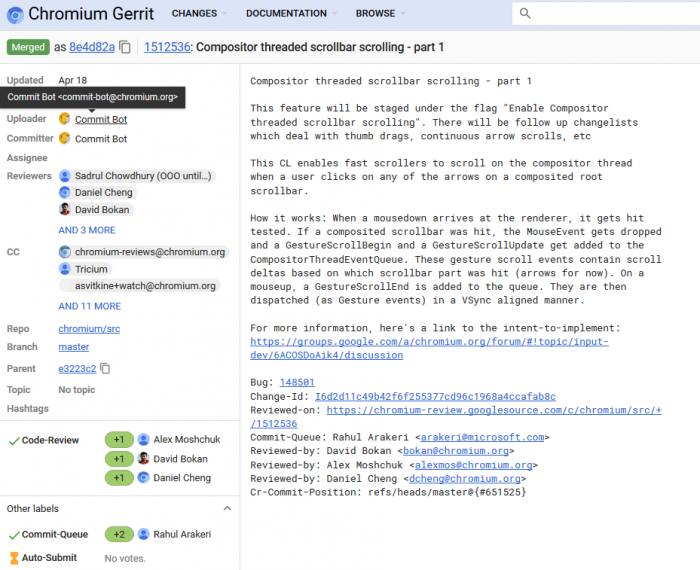Click the +2 Commit-Queue vote chip
Image resolution: width=700 pixels, height=570 pixels.
(118, 534)
